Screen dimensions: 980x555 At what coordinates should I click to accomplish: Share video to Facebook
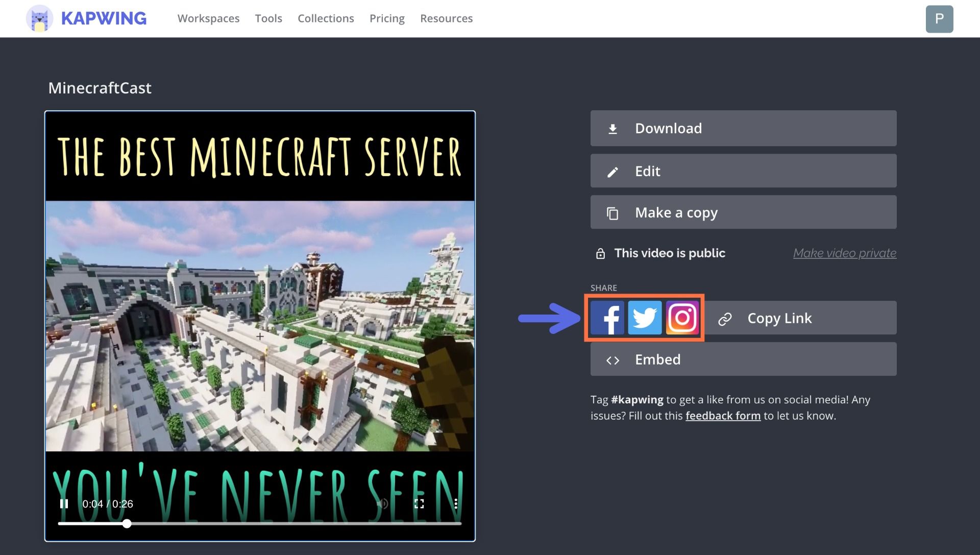click(607, 318)
